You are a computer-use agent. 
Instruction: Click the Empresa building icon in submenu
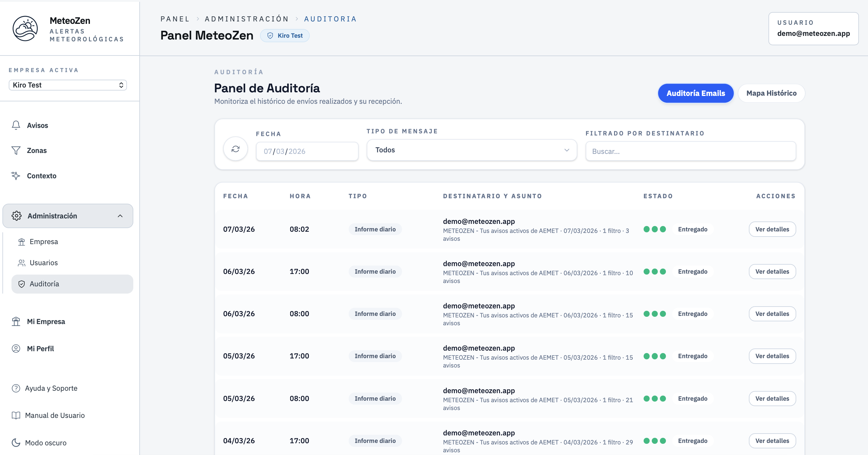click(22, 242)
